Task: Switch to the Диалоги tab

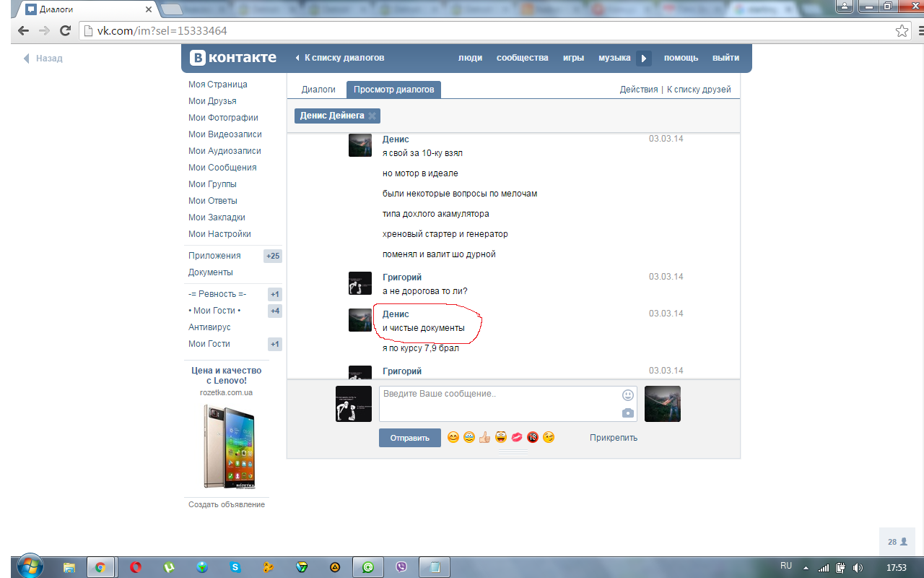Action: point(318,90)
